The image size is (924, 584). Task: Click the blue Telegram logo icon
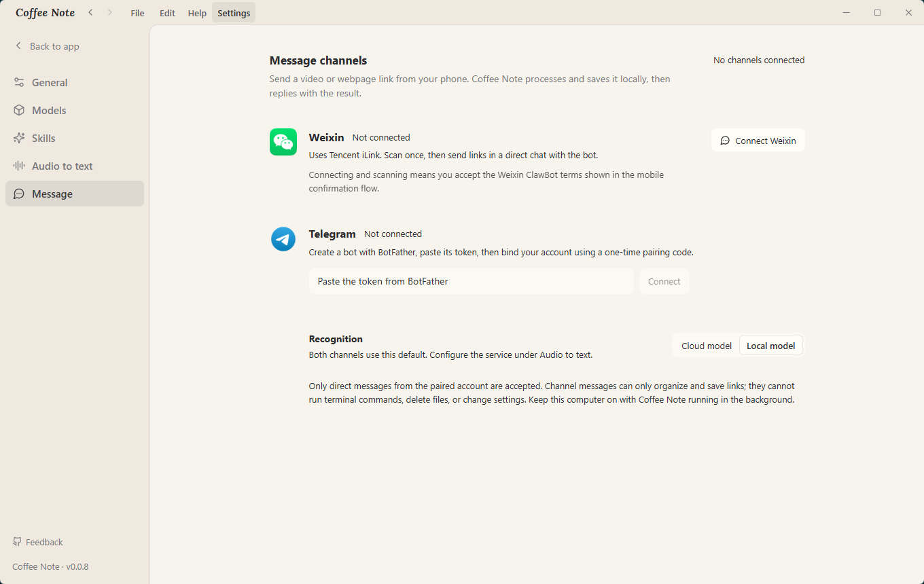[x=283, y=239]
